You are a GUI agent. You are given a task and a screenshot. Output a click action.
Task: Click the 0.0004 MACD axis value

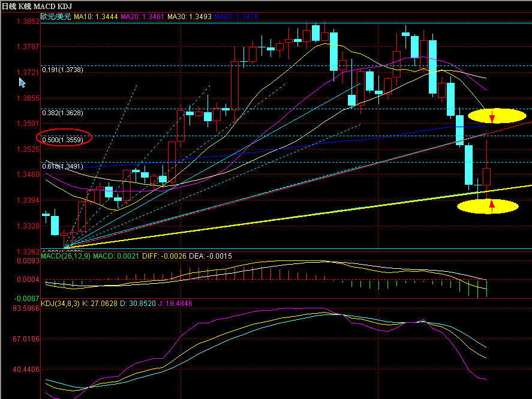28,280
